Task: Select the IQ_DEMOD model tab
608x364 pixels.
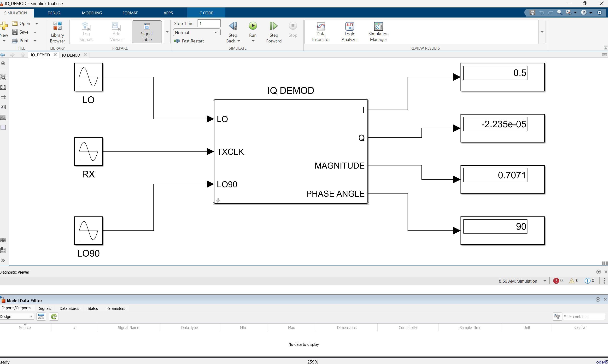Action: pos(40,55)
